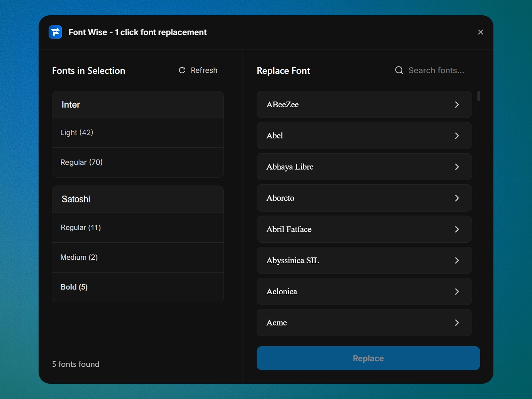Click the Refresh text label

204,70
